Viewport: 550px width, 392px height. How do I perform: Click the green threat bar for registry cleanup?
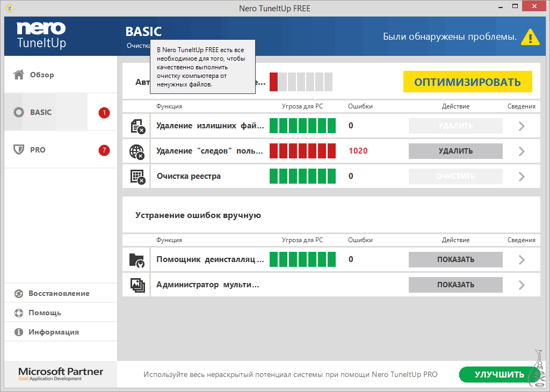302,176
